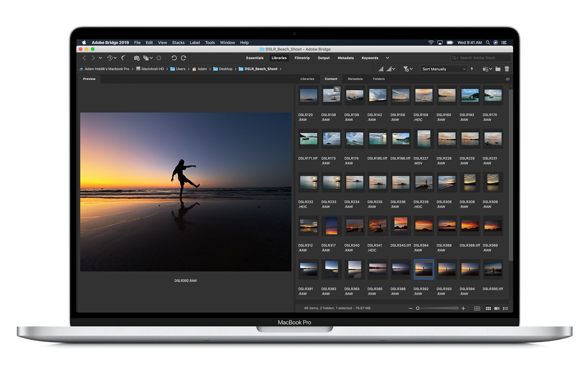Open the filter items by rating dropdown
The width and height of the screenshot is (588, 372).
click(408, 69)
